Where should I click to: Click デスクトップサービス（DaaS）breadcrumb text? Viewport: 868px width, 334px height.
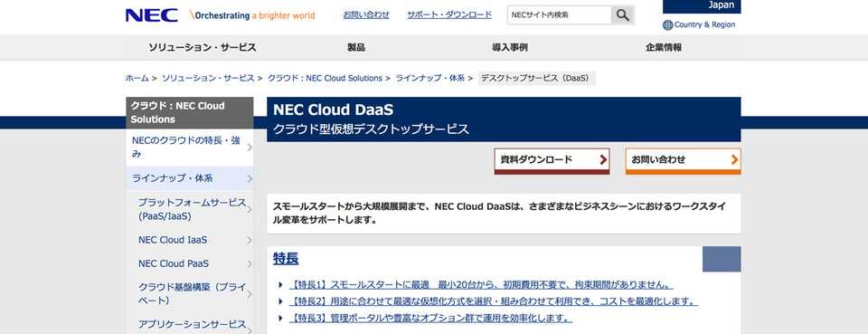pos(537,78)
